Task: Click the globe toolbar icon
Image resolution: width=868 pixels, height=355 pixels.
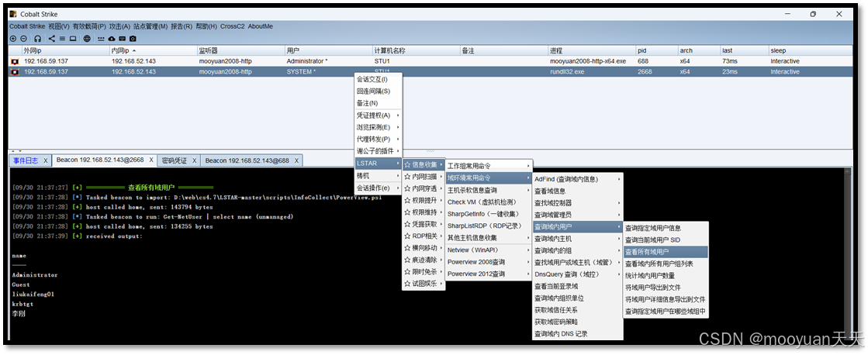Action: 87,39
